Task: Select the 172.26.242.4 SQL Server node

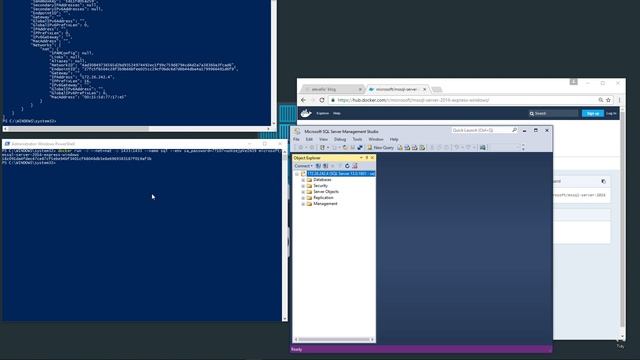Action: click(341, 173)
